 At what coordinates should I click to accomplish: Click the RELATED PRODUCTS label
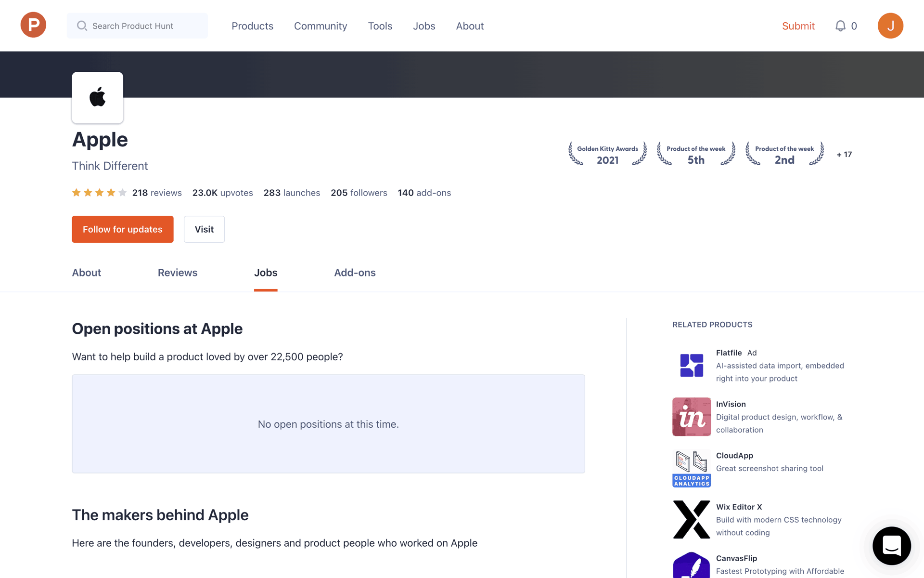(712, 325)
